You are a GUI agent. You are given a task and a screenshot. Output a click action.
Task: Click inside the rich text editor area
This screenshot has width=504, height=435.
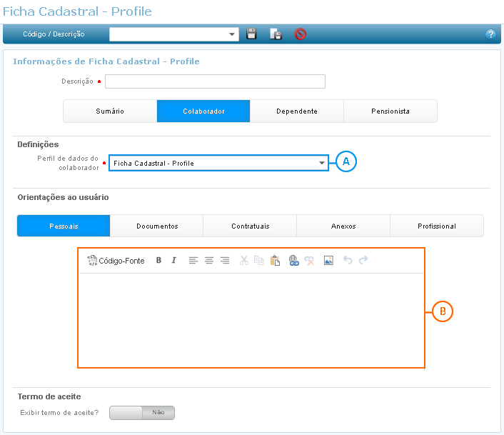[x=251, y=319]
